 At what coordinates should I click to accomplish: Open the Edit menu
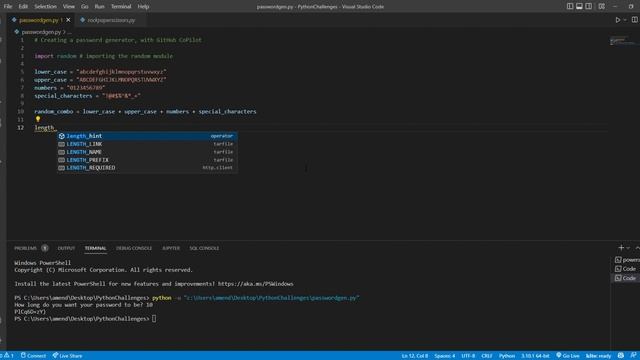(x=23, y=7)
